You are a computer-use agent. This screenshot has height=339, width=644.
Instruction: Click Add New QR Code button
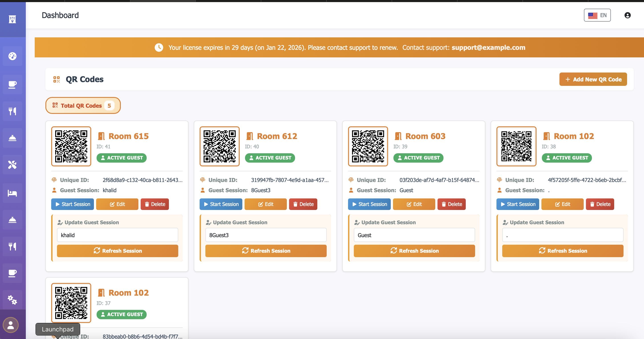tap(593, 79)
